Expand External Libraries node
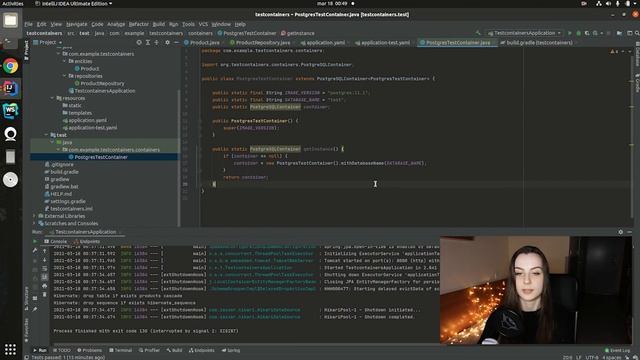The width and height of the screenshot is (640, 360). click(x=34, y=216)
